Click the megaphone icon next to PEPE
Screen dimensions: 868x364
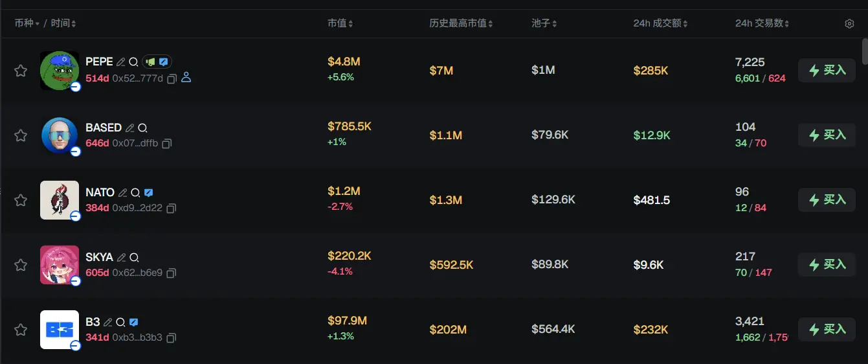click(x=150, y=62)
